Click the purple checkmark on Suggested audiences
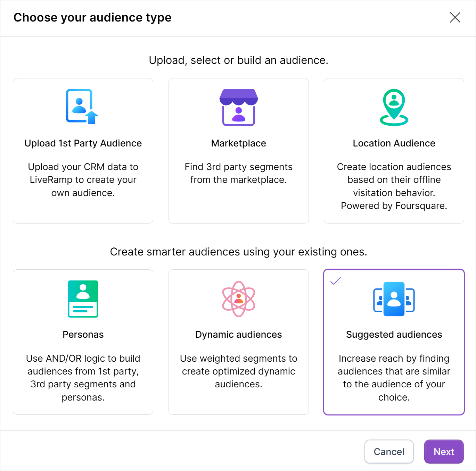Image resolution: width=476 pixels, height=471 pixels. [336, 281]
